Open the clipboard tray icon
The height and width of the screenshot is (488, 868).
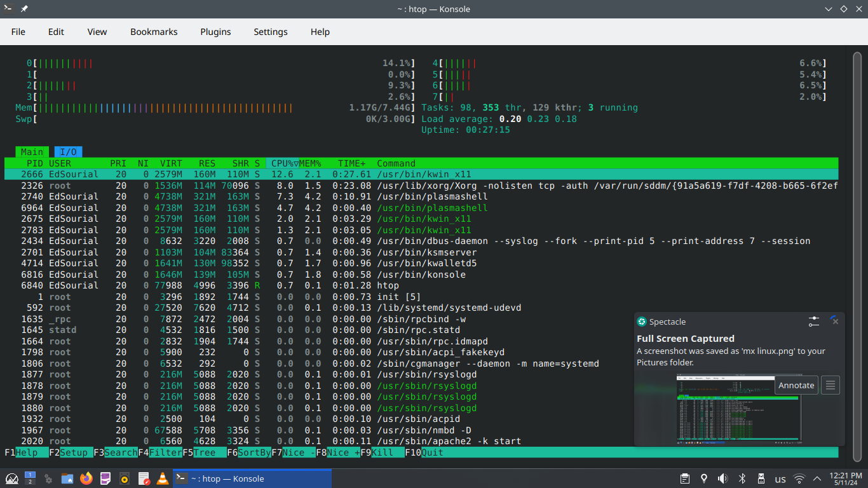coord(685,478)
